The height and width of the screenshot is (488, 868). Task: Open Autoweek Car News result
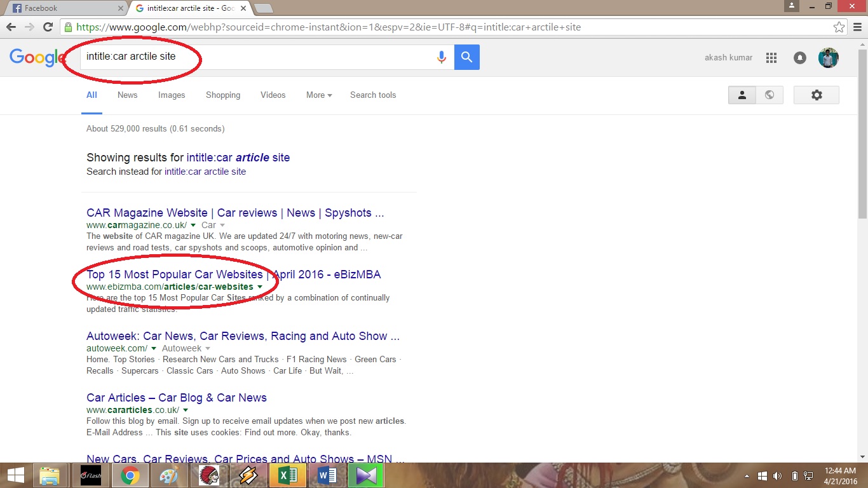click(243, 336)
